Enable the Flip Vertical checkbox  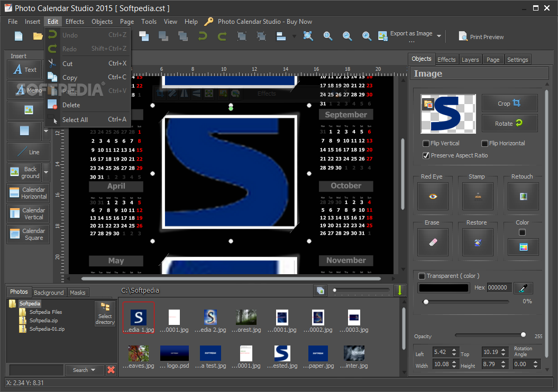pos(426,143)
